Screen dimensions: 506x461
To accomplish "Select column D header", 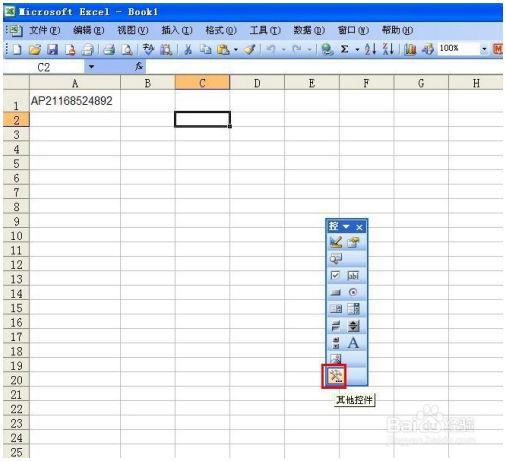I will [257, 83].
